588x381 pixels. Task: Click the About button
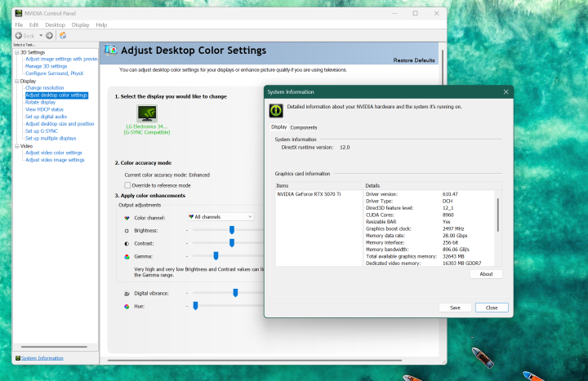486,274
